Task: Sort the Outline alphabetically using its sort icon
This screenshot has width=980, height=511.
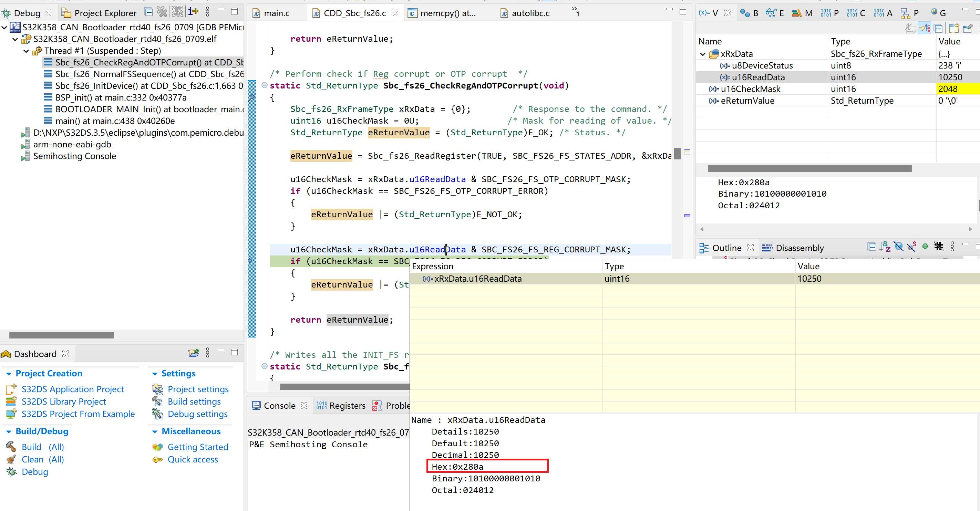Action: 885,247
